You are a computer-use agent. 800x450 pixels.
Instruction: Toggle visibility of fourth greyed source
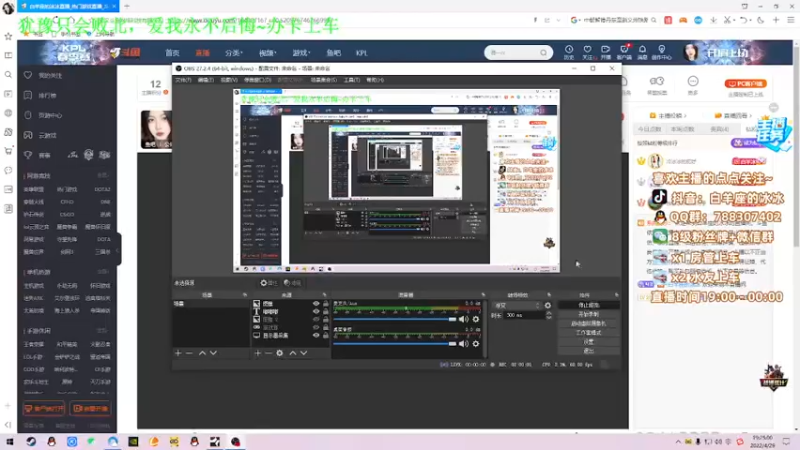pyautogui.click(x=316, y=327)
